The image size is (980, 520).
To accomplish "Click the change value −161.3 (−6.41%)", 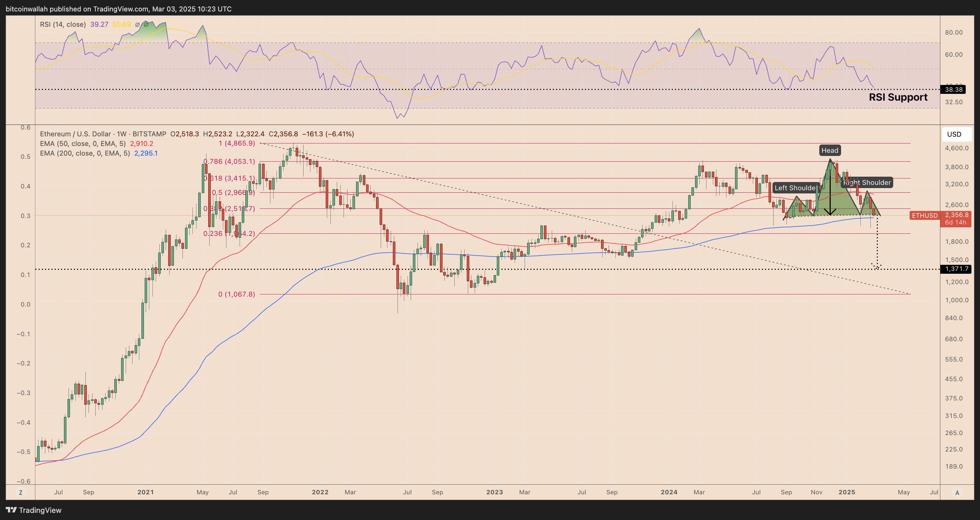I will click(328, 134).
